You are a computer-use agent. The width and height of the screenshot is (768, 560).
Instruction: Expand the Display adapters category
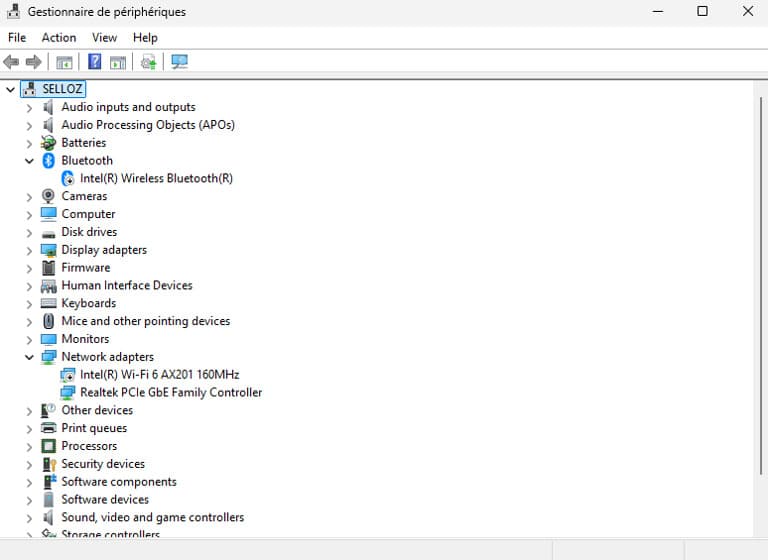(x=29, y=250)
